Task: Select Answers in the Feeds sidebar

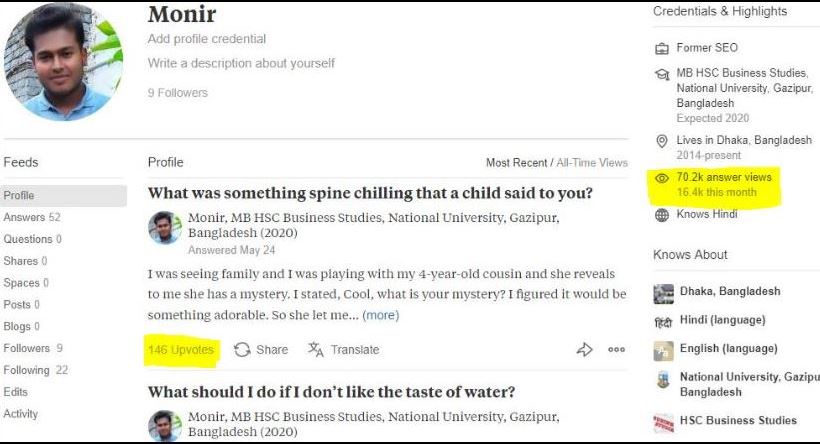Action: tap(25, 217)
